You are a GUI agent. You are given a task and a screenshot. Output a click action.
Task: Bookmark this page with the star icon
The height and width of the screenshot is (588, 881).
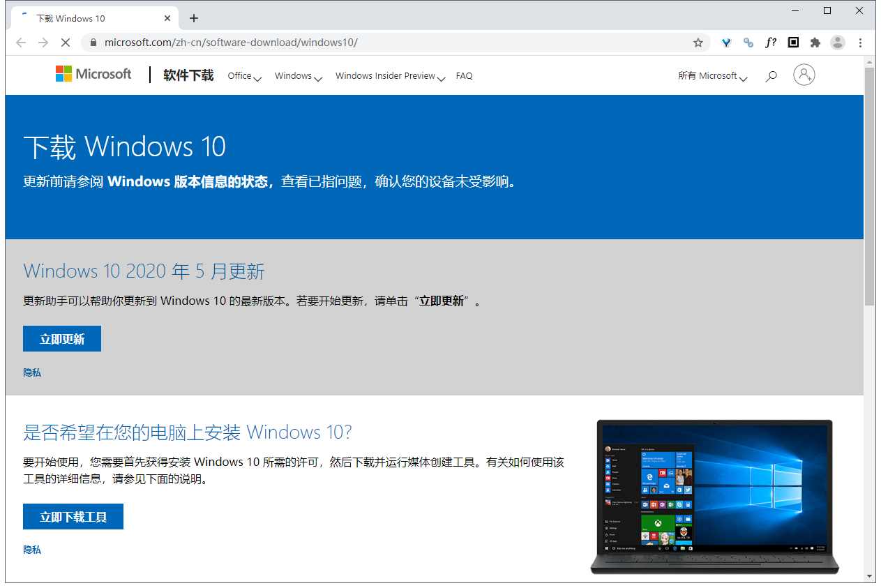(698, 43)
